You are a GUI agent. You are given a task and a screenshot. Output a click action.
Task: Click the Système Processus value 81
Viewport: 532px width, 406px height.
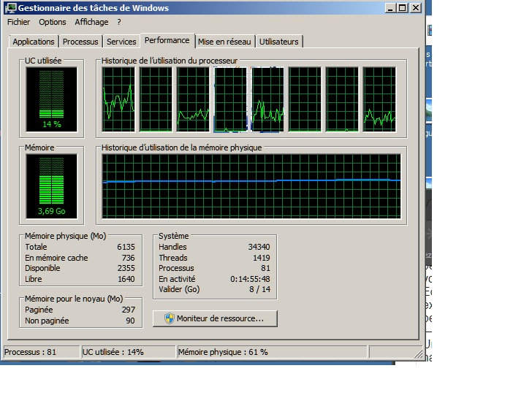coord(266,268)
